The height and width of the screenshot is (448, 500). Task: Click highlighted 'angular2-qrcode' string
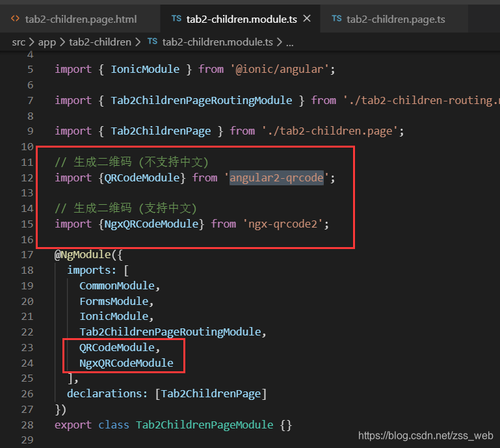click(x=276, y=178)
